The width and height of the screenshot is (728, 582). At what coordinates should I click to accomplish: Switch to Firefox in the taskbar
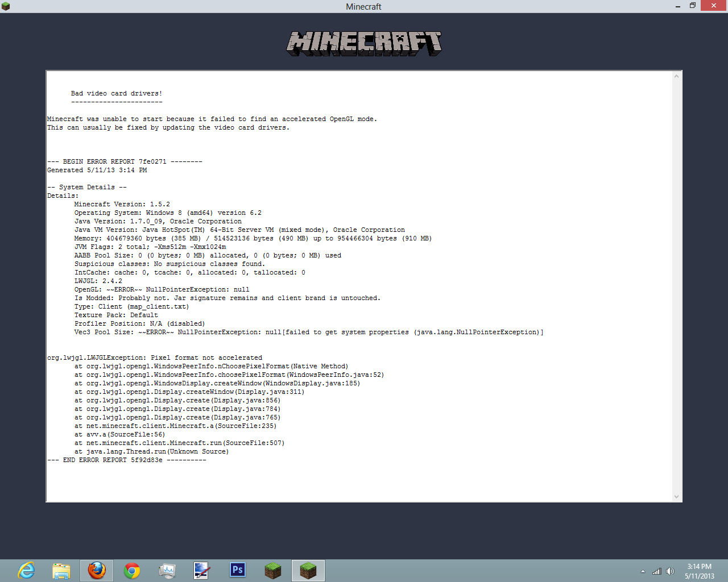(x=97, y=571)
